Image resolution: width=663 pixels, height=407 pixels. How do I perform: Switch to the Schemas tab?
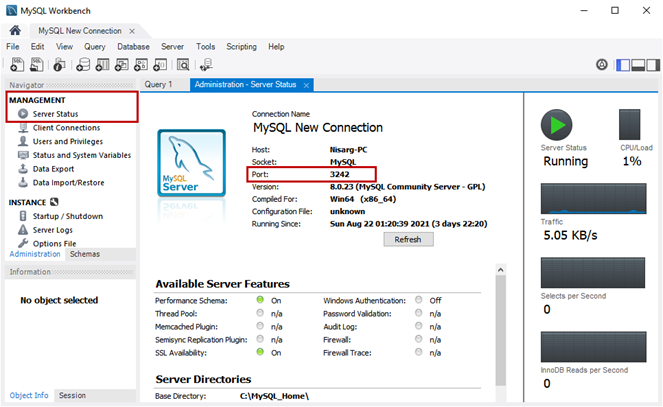tap(85, 254)
